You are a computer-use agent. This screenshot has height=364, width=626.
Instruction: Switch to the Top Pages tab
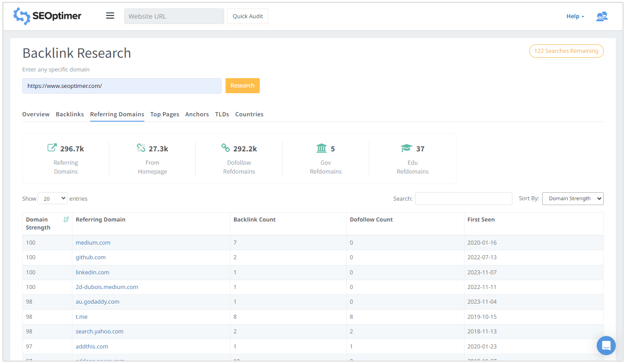tap(165, 114)
